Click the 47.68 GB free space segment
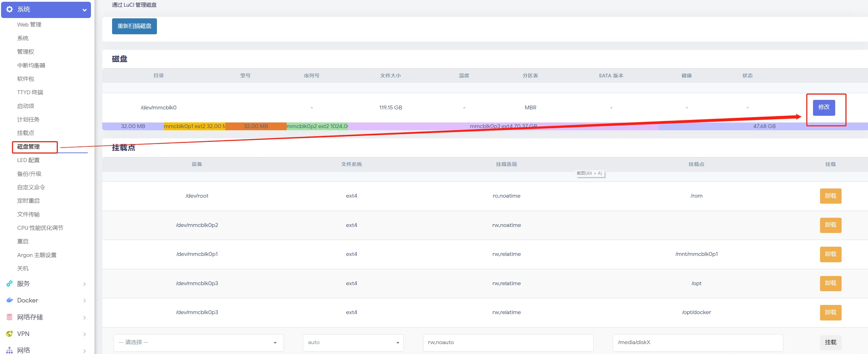The height and width of the screenshot is (354, 868). [764, 126]
